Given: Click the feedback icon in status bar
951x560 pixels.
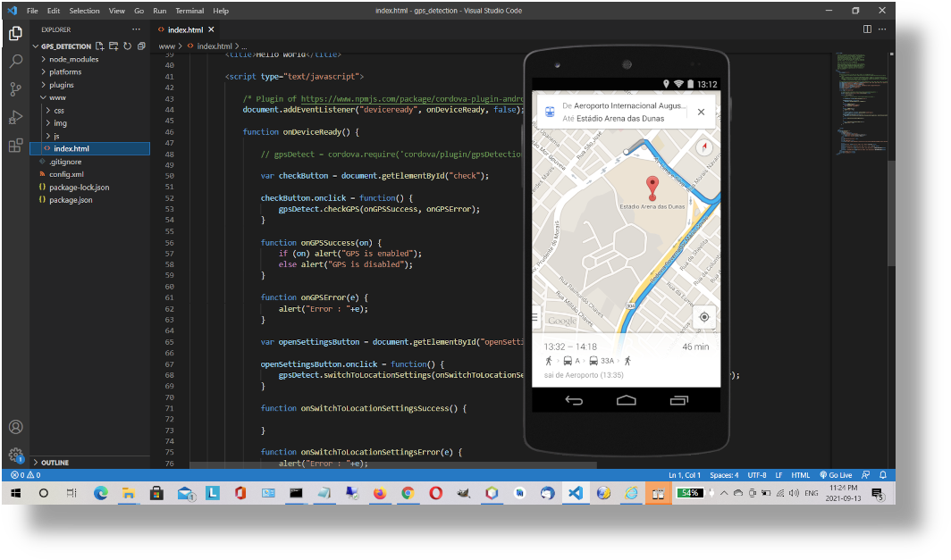Looking at the screenshot, I should point(865,475).
